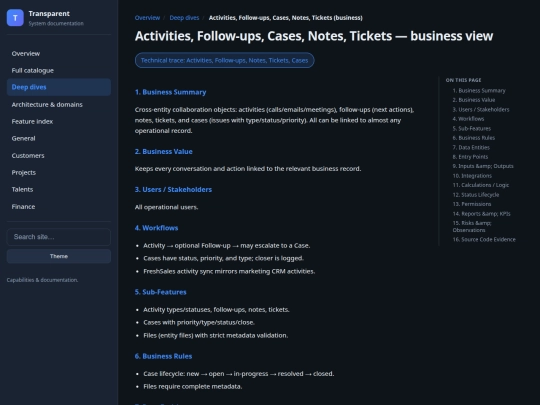This screenshot has width=540, height=405.
Task: Open Full catalogue in sidebar
Action: click(59, 70)
